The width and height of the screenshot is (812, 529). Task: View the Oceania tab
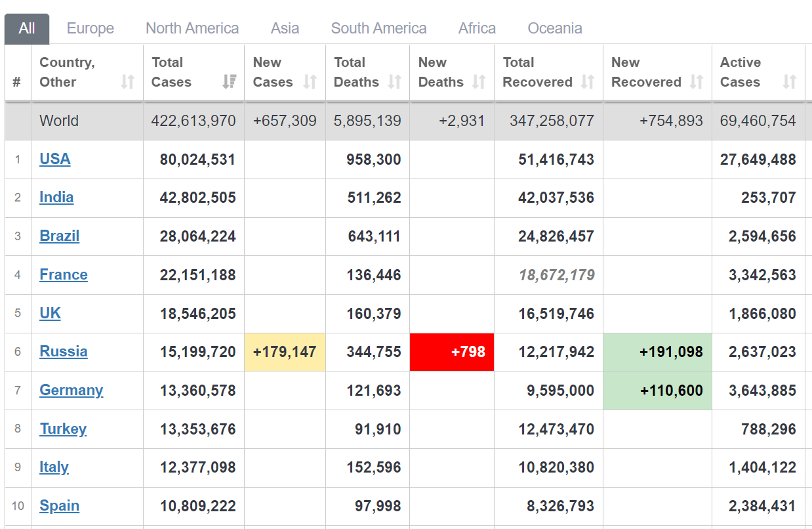point(555,29)
